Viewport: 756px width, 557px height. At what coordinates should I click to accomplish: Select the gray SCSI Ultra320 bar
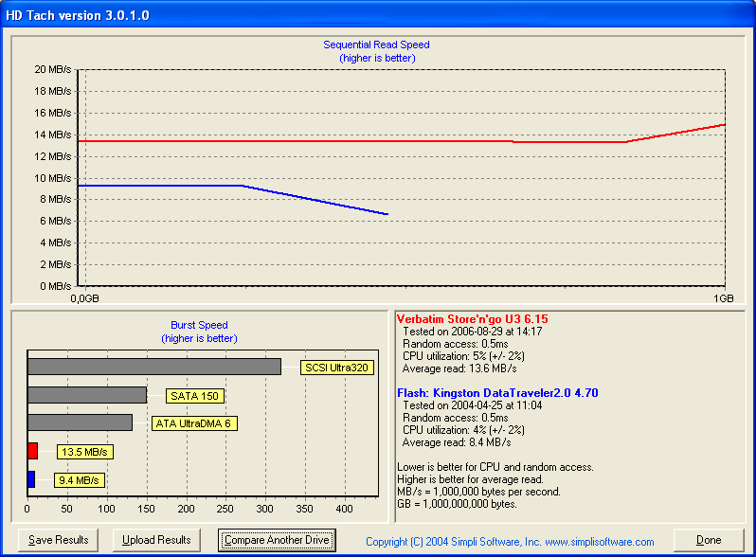153,367
